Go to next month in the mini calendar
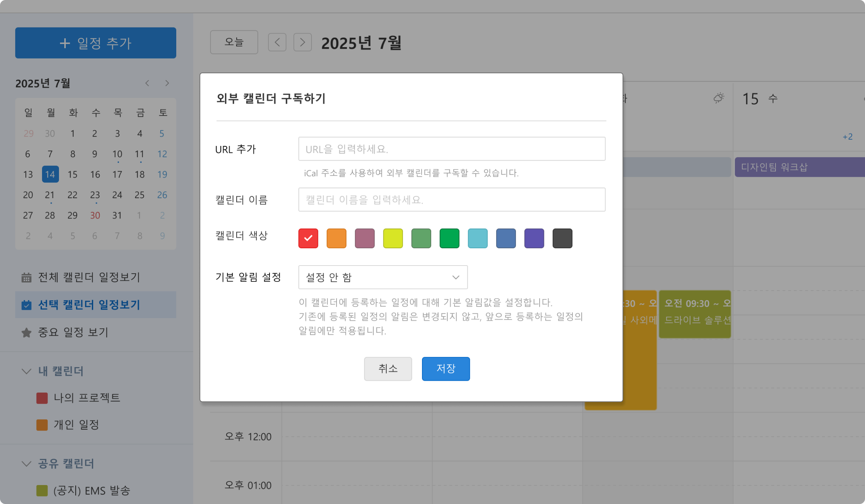This screenshot has width=865, height=504. pyautogui.click(x=167, y=83)
